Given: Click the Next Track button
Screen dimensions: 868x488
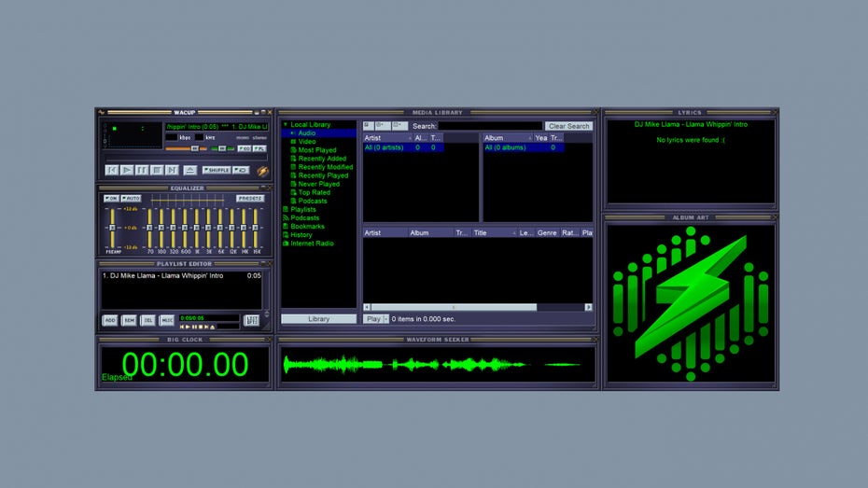Looking at the screenshot, I should click(172, 171).
